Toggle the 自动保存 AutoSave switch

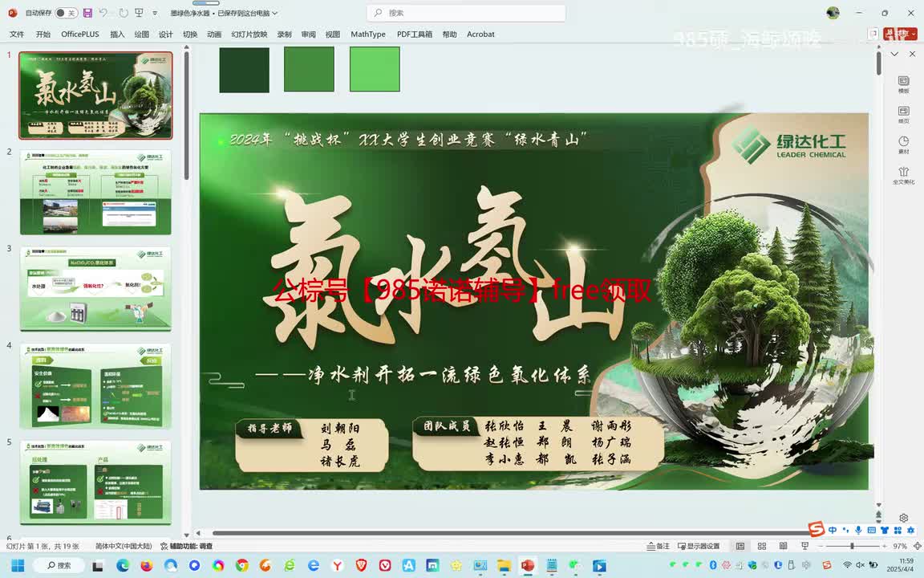click(66, 13)
